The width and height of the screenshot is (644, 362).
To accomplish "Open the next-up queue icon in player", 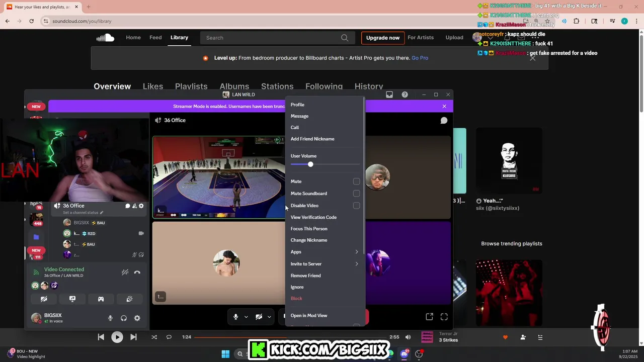I will [x=540, y=337].
